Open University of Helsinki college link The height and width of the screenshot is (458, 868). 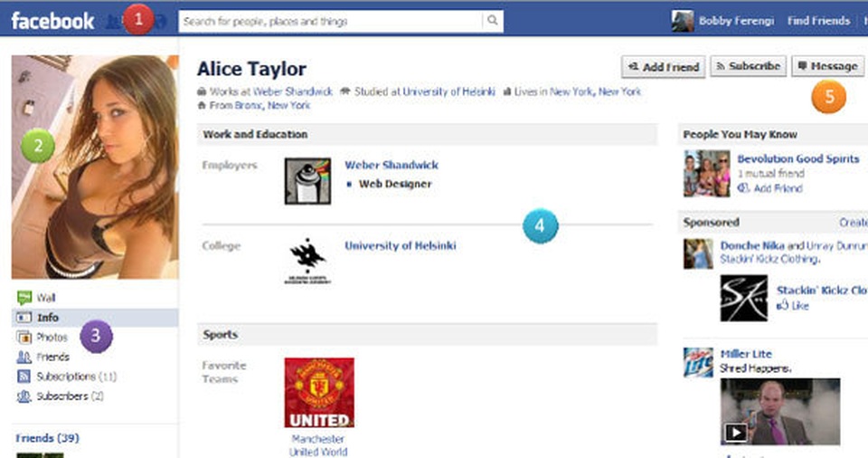pos(401,245)
